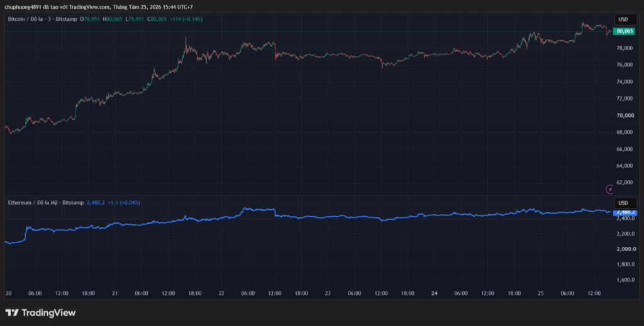Click the date 25 on the time axis
Viewport: 644px width, 326px height.
point(541,293)
